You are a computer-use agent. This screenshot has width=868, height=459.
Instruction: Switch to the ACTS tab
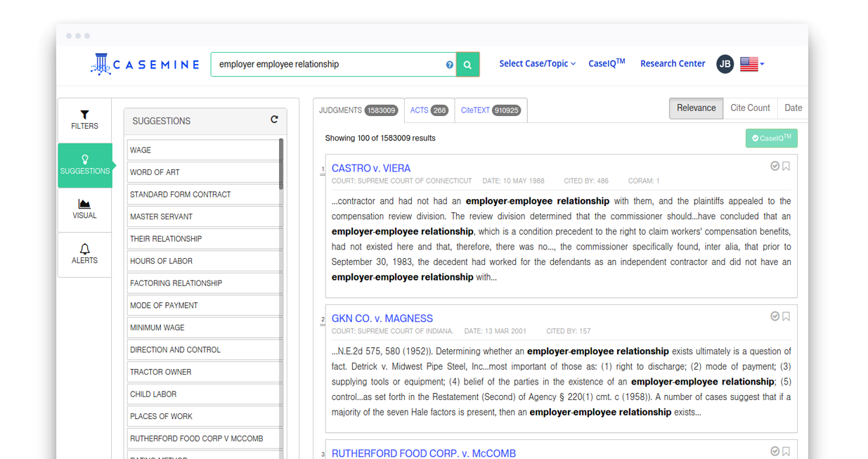tap(429, 110)
